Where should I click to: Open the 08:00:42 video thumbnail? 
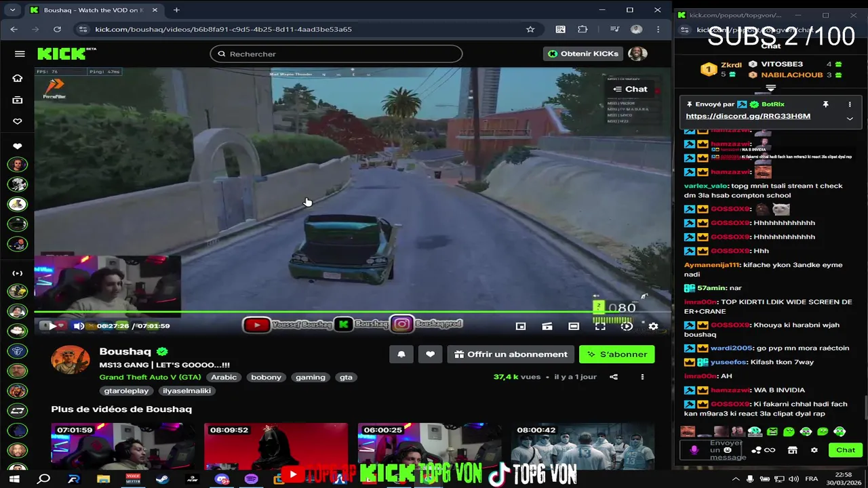[583, 446]
